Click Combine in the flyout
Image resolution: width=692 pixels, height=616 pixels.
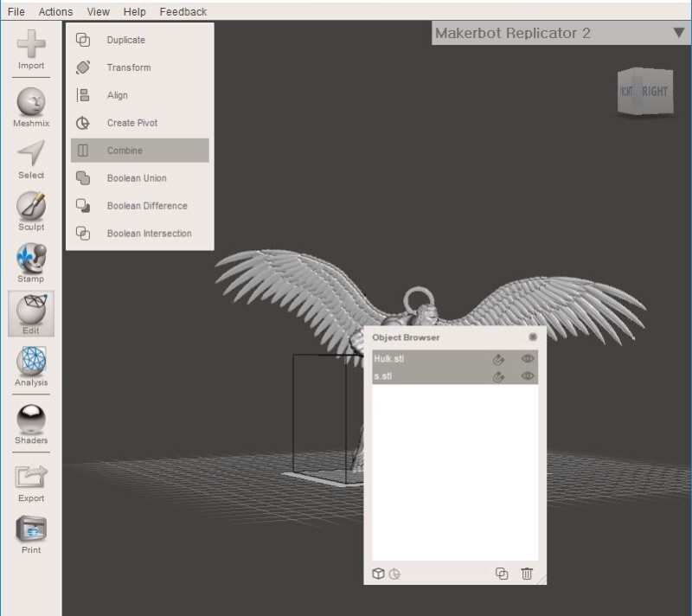[140, 151]
